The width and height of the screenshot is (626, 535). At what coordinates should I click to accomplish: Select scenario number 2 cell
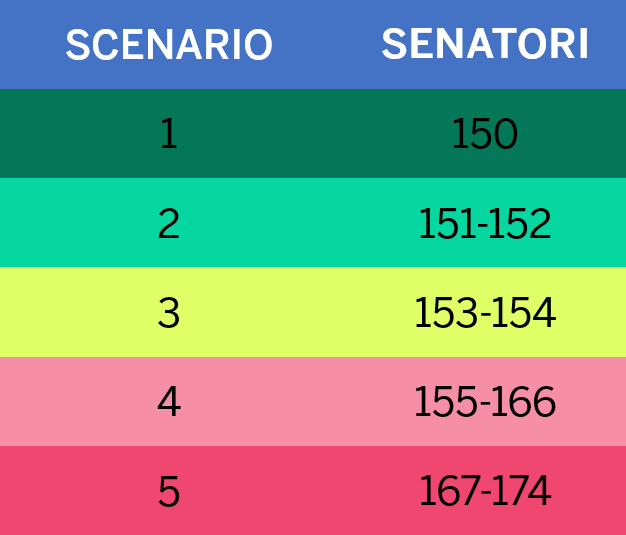tap(168, 224)
